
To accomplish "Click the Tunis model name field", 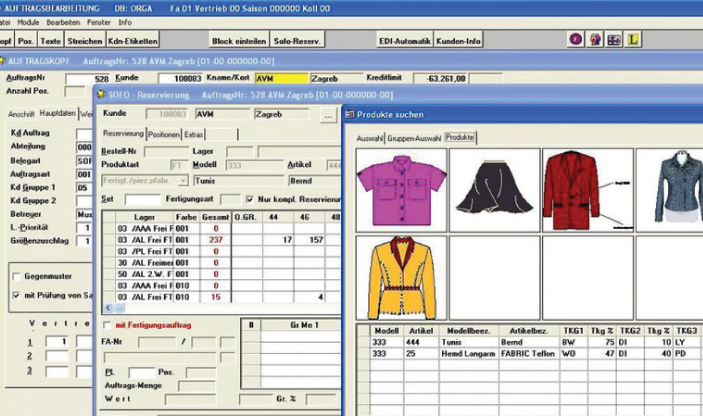I will click(x=238, y=181).
